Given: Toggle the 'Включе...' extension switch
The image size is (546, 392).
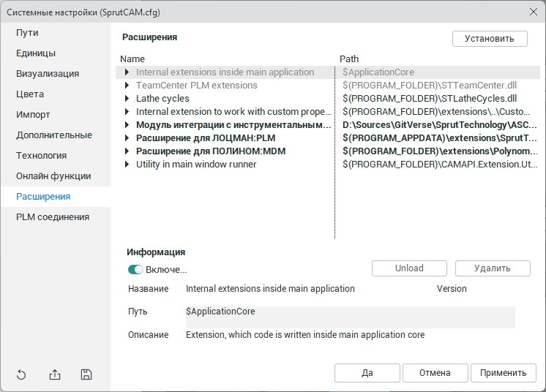Looking at the screenshot, I should pos(135,269).
